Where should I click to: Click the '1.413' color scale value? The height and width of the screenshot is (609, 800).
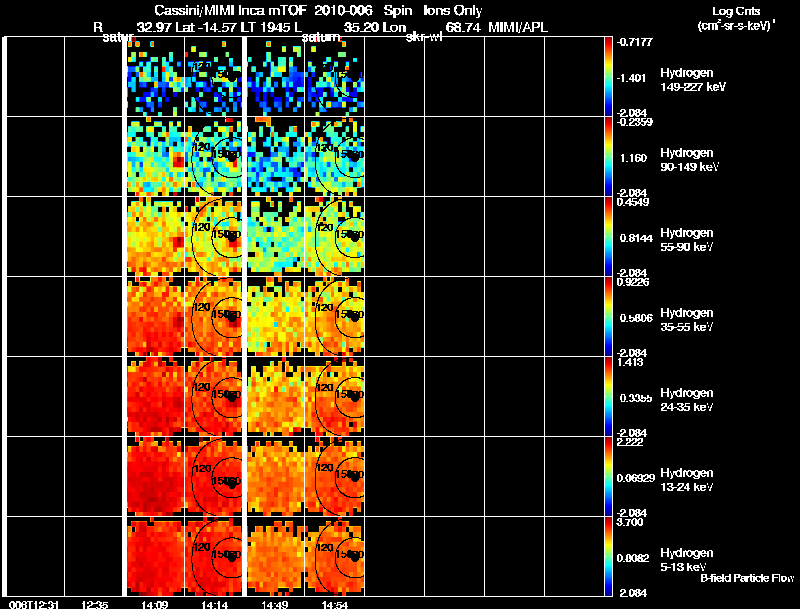(x=630, y=362)
